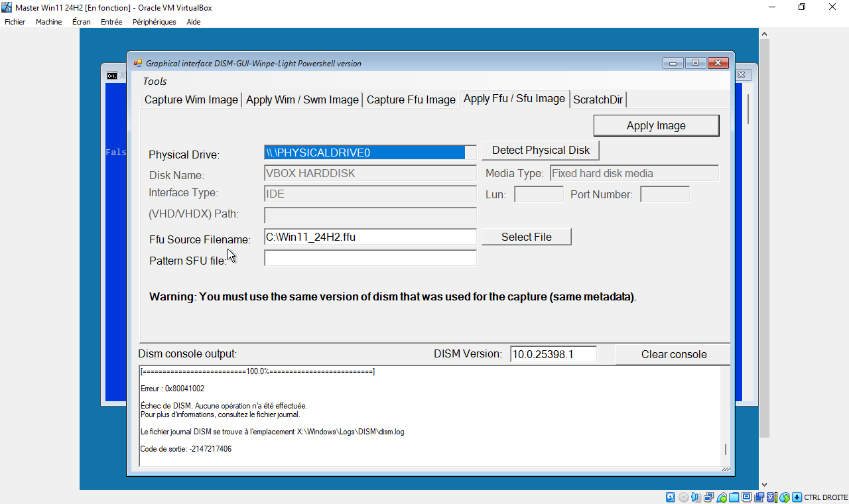Click the Media Type field
Screen dimensions: 849x504
[x=634, y=173]
